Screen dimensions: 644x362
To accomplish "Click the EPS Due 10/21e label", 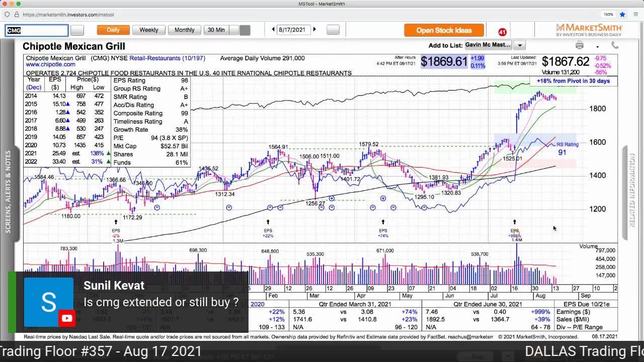I will point(586,304).
